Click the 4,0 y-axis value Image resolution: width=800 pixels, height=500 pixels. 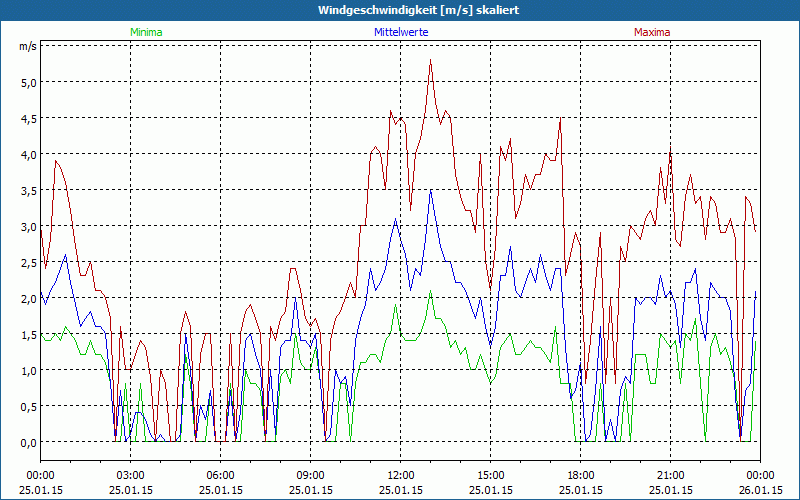pos(28,154)
